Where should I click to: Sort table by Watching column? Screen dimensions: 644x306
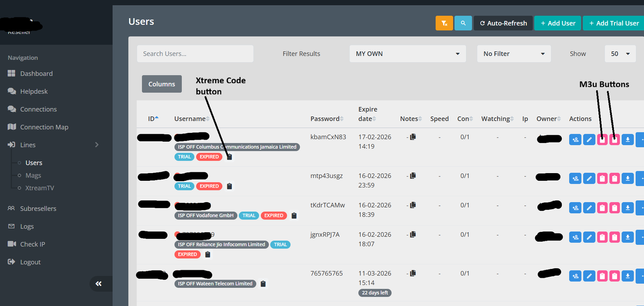[497, 119]
